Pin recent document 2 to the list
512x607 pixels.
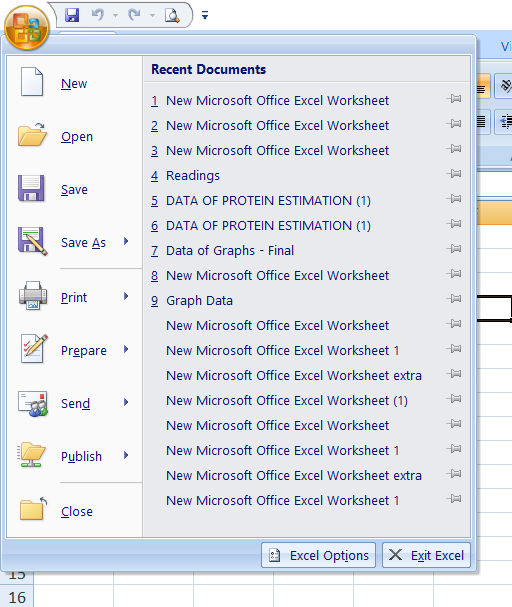(454, 124)
